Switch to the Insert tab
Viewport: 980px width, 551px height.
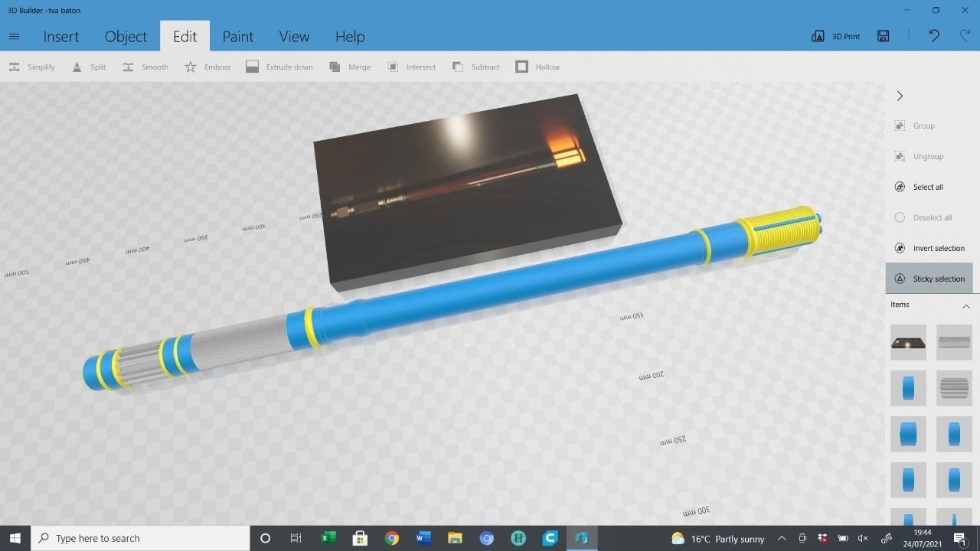(x=61, y=36)
